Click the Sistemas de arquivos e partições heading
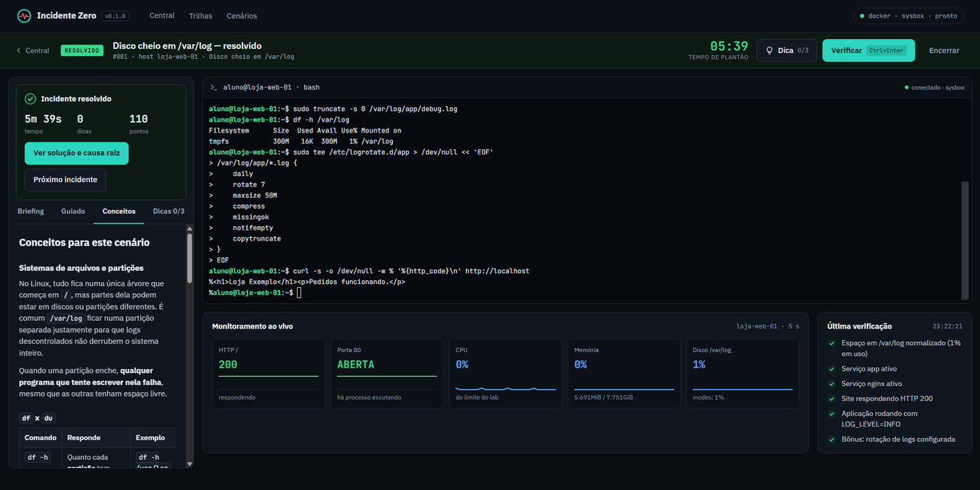The image size is (980, 490). click(81, 268)
